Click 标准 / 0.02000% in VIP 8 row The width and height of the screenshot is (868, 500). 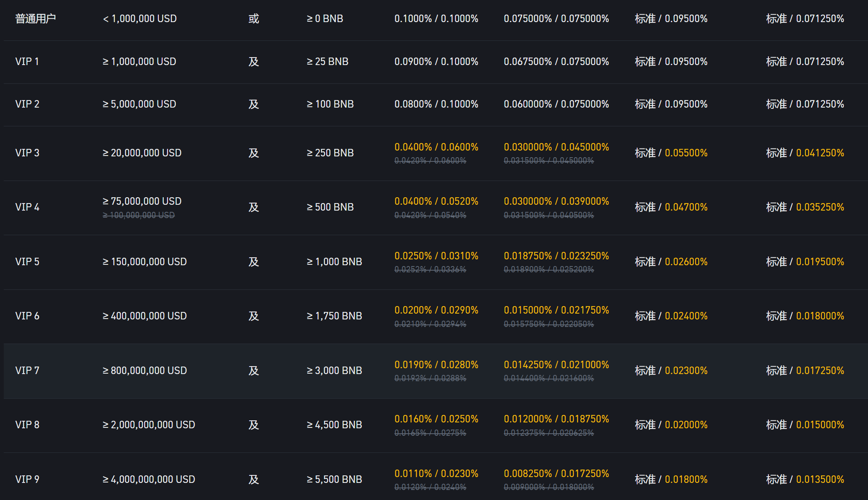click(671, 425)
